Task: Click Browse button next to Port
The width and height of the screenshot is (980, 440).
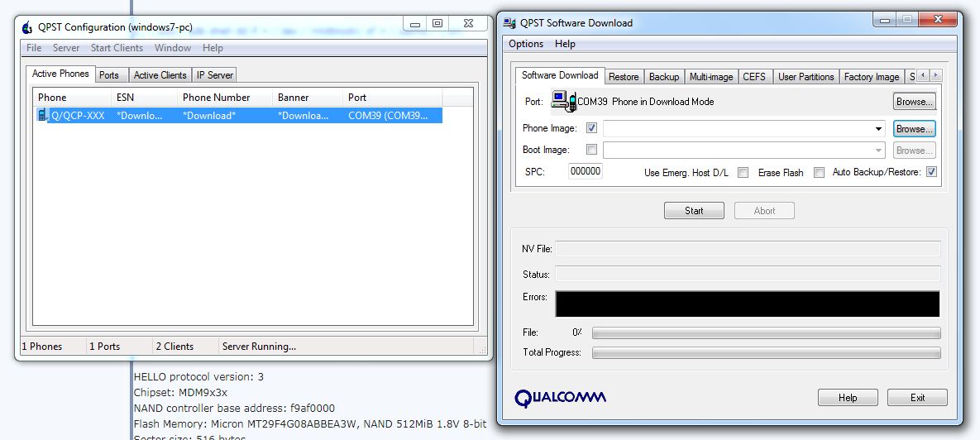Action: pos(914,101)
